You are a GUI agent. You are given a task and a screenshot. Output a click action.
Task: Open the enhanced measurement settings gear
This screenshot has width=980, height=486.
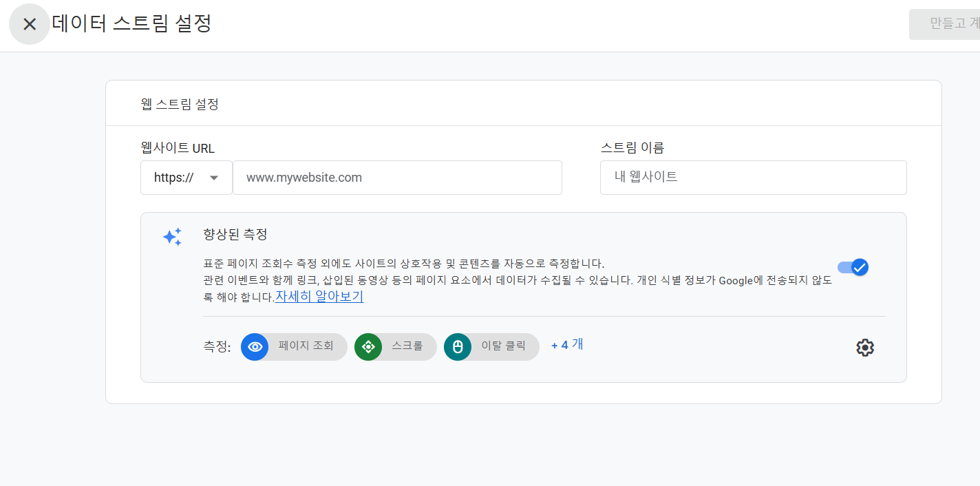click(x=865, y=347)
